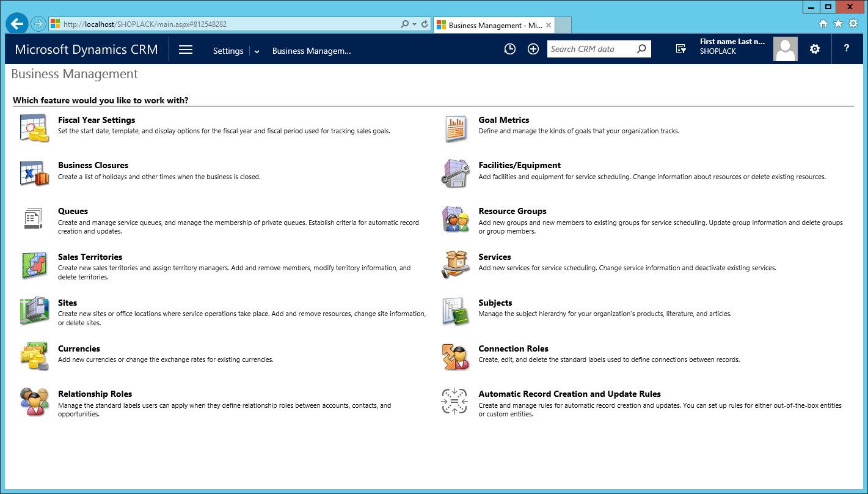
Task: Click the Quick Create plus icon
Action: 533,50
